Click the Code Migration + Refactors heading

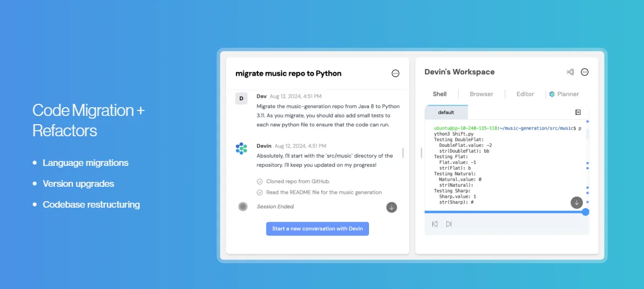pos(89,120)
